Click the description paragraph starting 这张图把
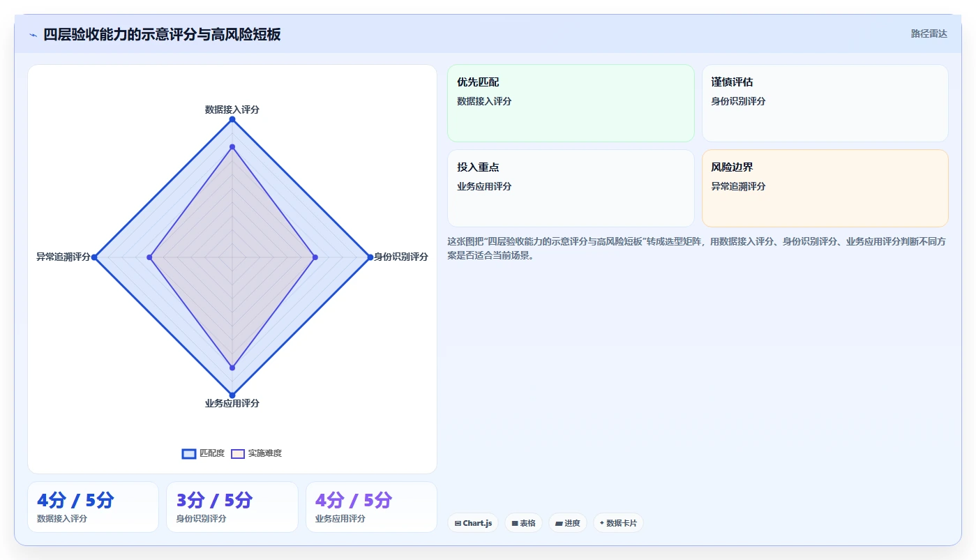Screen dimensions: 976x560 pyautogui.click(x=696, y=248)
